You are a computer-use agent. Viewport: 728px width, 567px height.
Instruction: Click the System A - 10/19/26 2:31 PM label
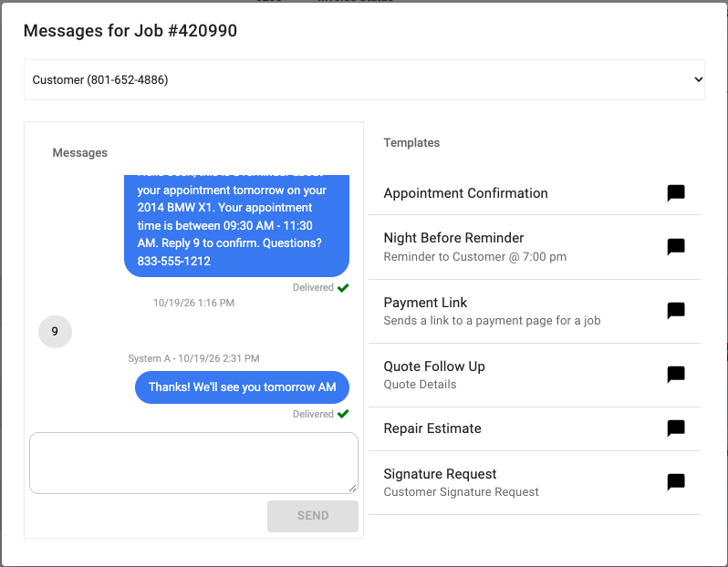pos(193,358)
